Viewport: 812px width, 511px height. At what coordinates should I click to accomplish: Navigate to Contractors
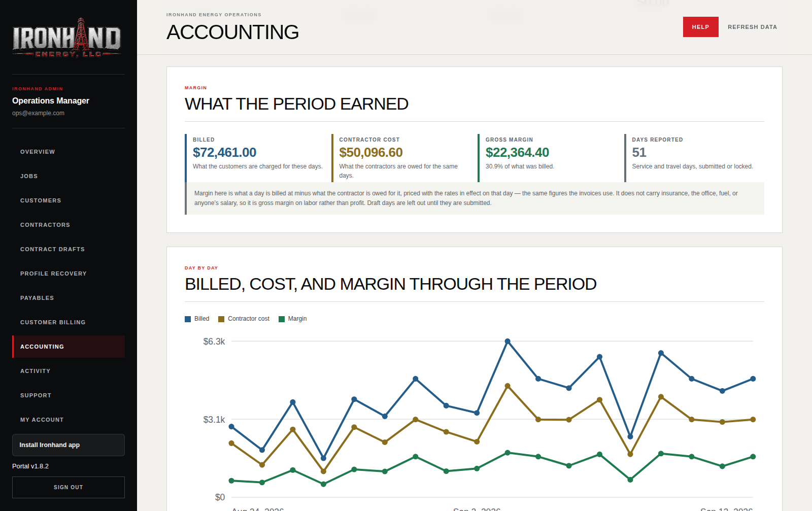pos(69,225)
